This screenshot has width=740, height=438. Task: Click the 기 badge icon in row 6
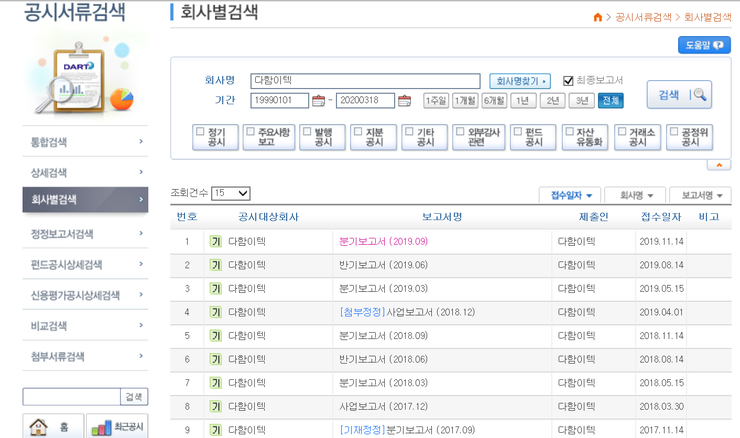point(216,359)
